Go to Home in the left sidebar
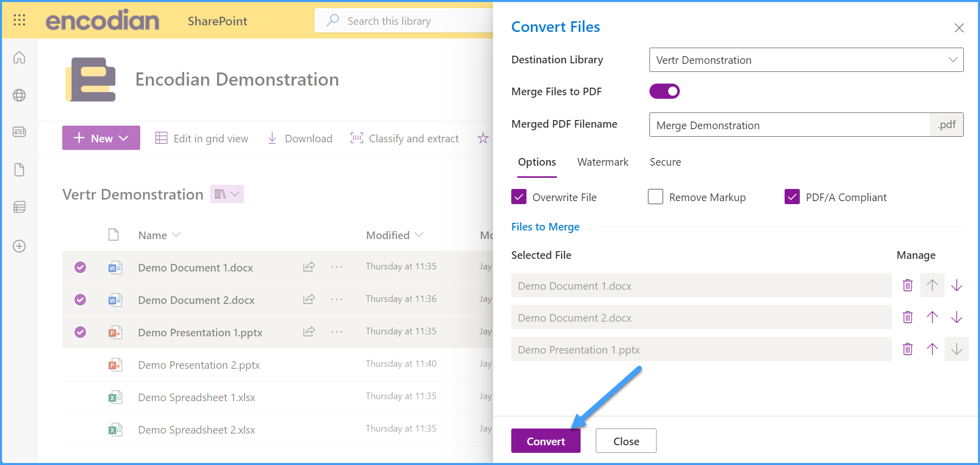The height and width of the screenshot is (465, 980). [19, 57]
